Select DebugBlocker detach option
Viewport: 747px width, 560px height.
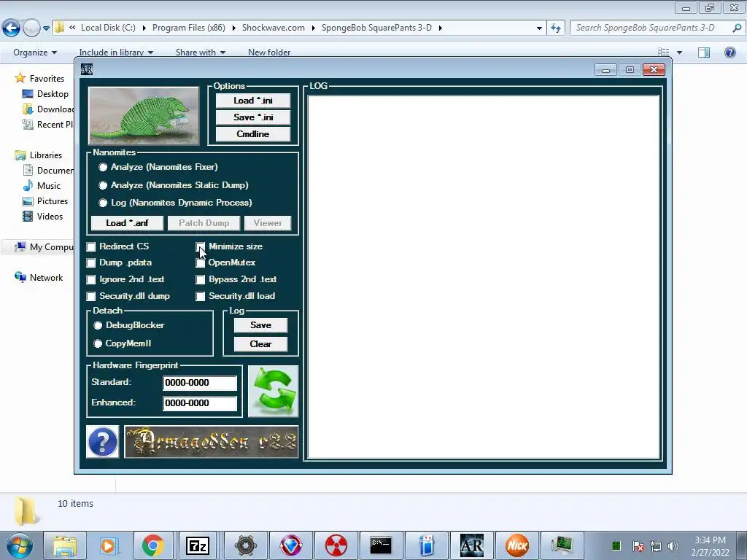click(98, 325)
